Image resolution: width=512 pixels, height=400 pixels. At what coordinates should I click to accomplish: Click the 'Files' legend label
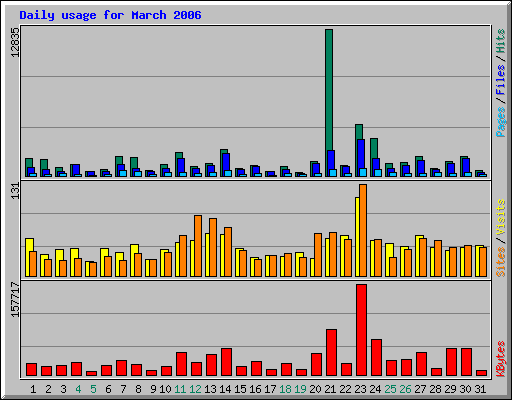501,79
